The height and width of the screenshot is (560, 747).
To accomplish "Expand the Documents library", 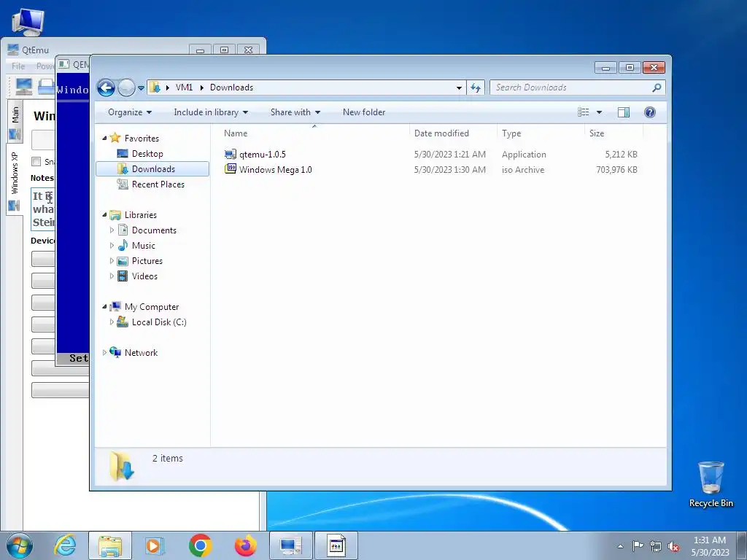I will tap(112, 230).
